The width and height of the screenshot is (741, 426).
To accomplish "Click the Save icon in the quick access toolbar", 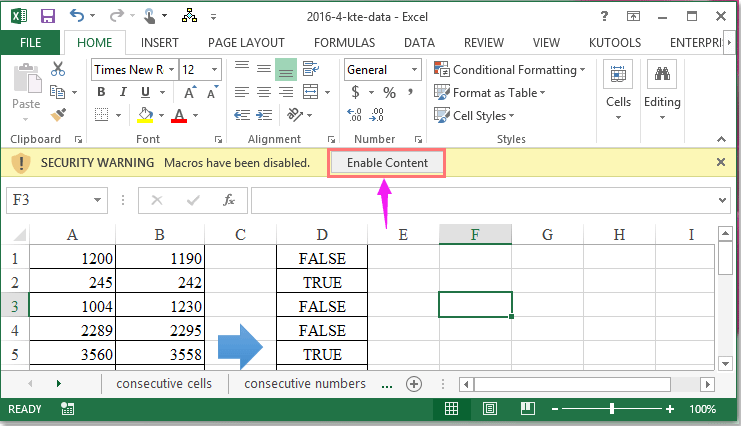I will pos(47,16).
